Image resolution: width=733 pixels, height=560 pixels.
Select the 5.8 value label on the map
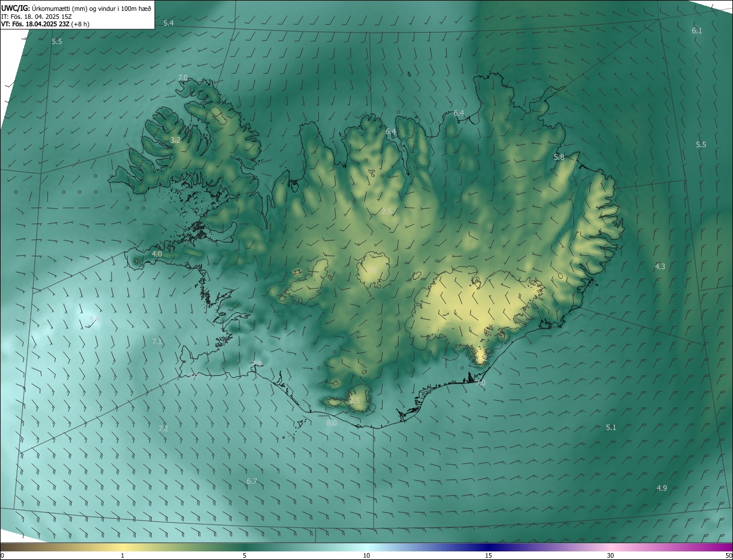pos(559,157)
